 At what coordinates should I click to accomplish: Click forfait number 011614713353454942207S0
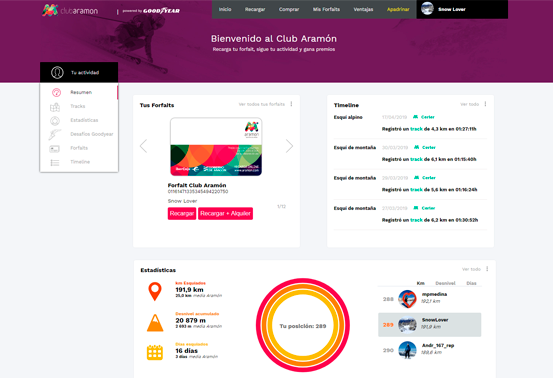pos(198,191)
